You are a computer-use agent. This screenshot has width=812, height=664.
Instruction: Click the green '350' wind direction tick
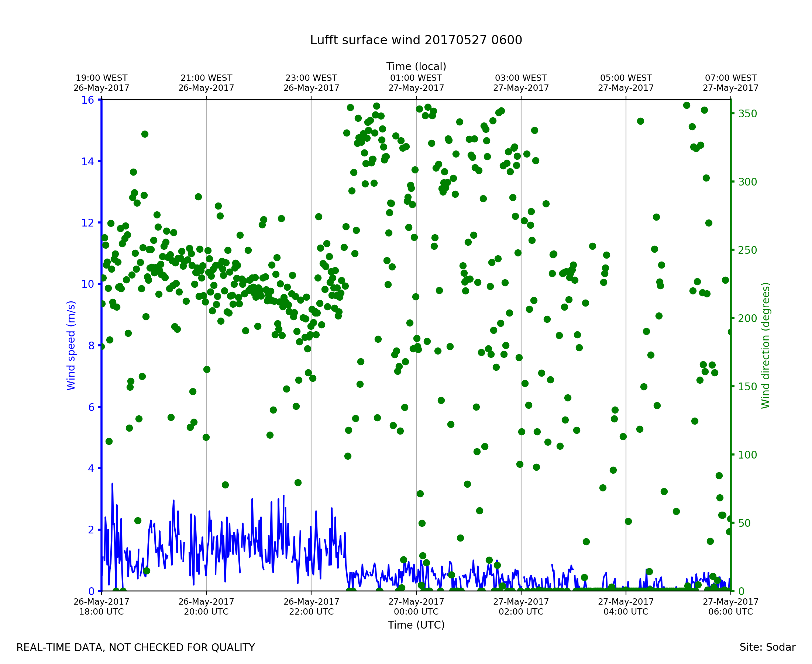[748, 114]
